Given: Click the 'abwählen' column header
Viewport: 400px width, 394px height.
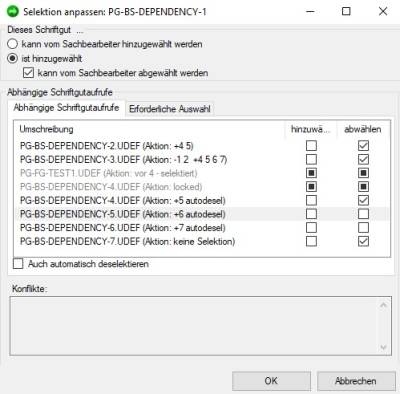Looking at the screenshot, I should [363, 129].
